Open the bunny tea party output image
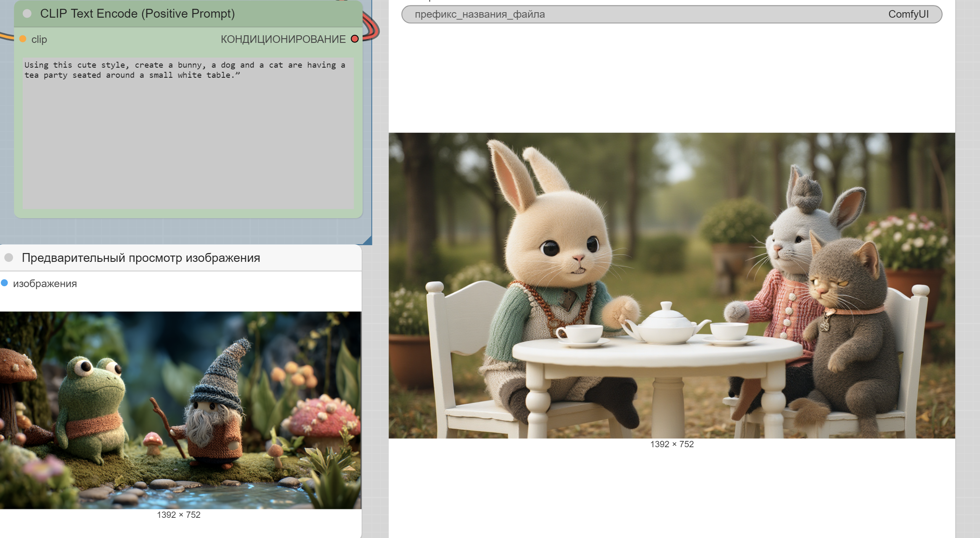This screenshot has height=538, width=980. point(671,285)
